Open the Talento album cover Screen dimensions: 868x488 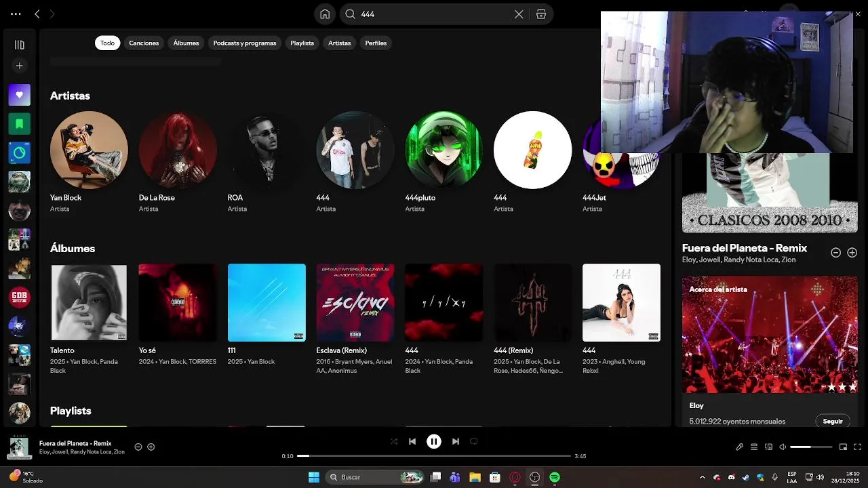click(x=89, y=302)
